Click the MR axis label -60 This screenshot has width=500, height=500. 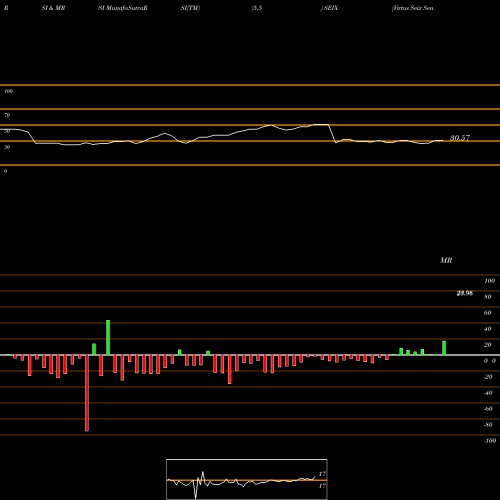[x=488, y=409]
